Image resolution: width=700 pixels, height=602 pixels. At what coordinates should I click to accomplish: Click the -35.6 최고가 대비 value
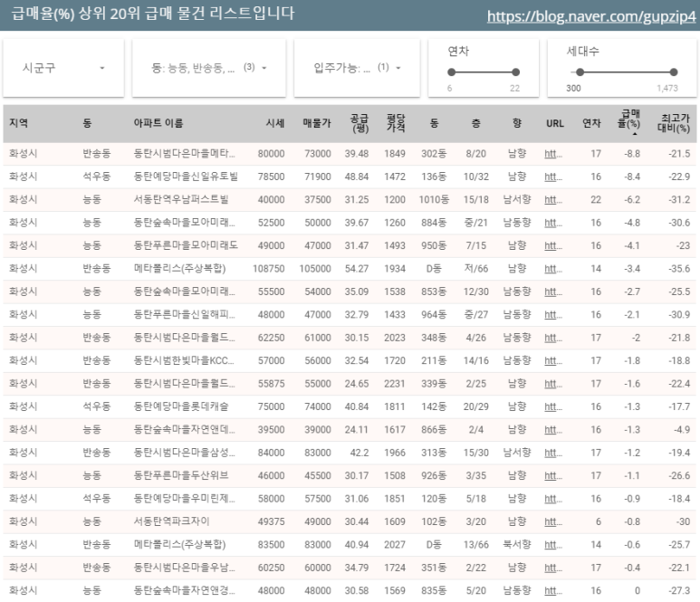(x=679, y=269)
